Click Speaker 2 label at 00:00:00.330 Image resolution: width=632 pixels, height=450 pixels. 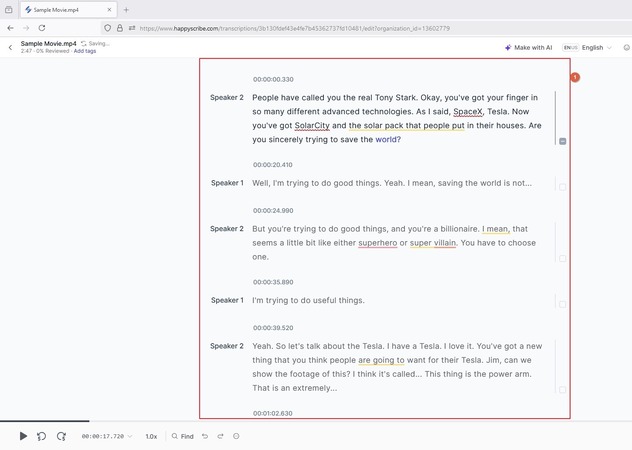click(x=227, y=98)
